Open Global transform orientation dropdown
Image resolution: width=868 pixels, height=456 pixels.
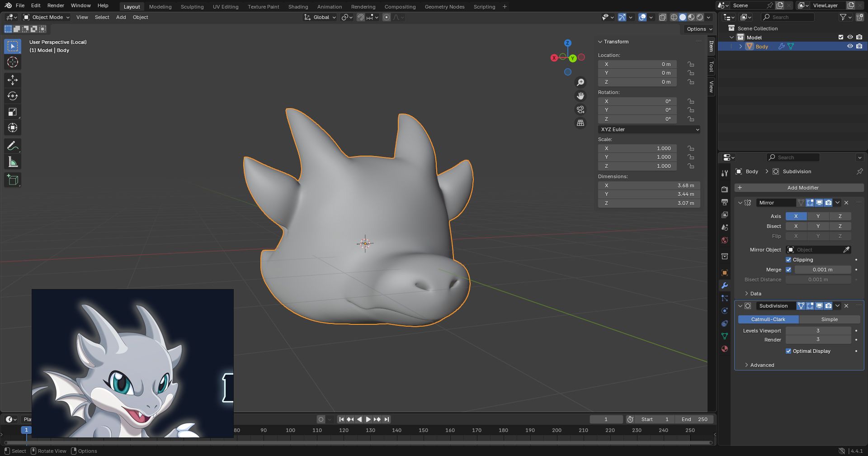point(320,17)
